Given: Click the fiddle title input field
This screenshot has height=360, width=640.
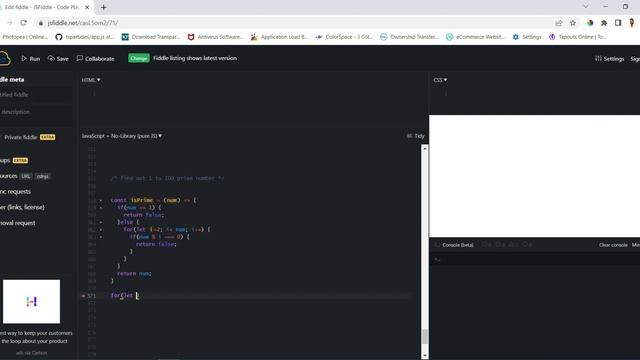Looking at the screenshot, I should click(36, 95).
